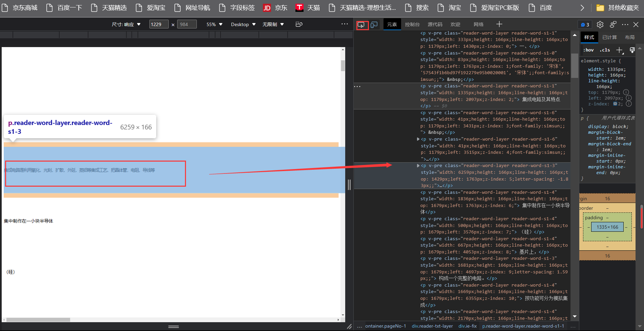
Task: Show more bookmarks chevron
Action: coord(582,8)
